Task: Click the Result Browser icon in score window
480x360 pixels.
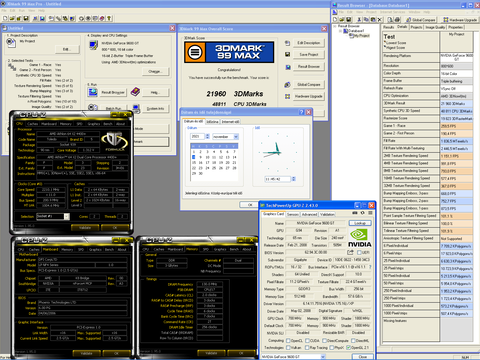Action: [x=287, y=67]
